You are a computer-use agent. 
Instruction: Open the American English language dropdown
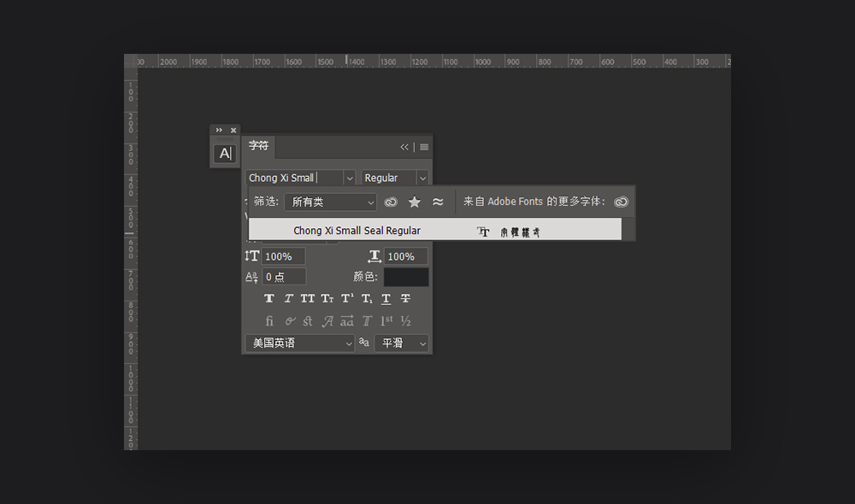pos(300,343)
